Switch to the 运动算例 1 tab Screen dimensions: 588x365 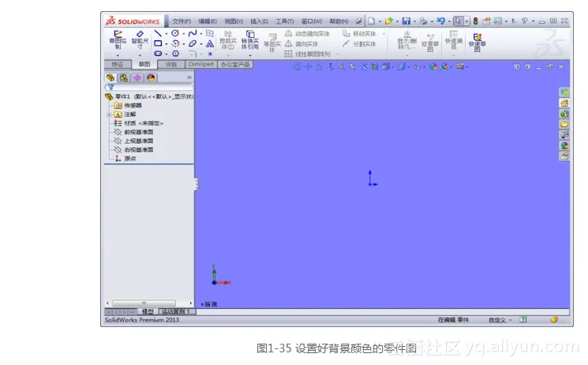tap(176, 312)
